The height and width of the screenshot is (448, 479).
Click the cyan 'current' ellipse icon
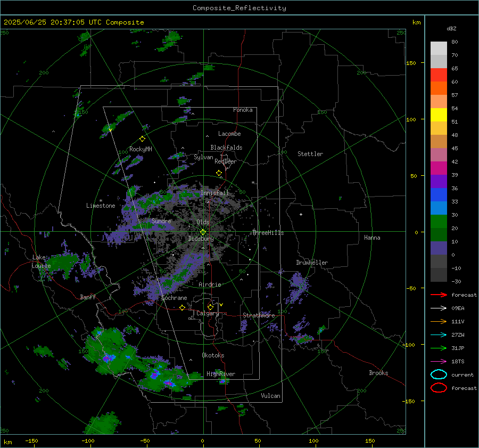click(439, 374)
